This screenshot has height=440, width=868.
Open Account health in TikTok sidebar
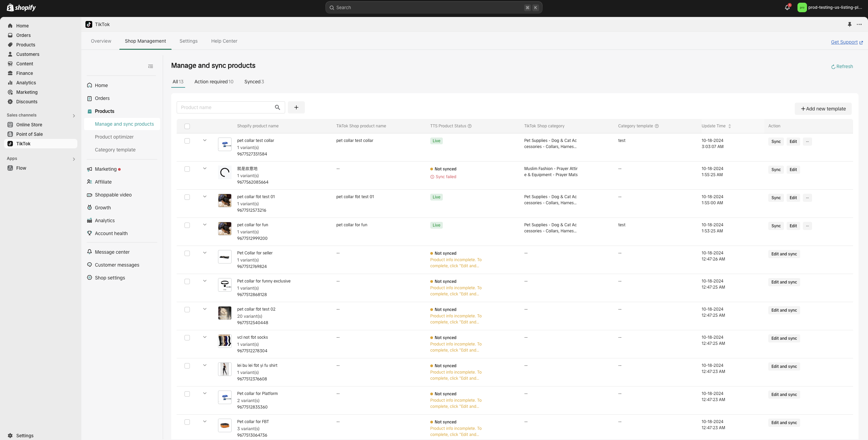(111, 233)
